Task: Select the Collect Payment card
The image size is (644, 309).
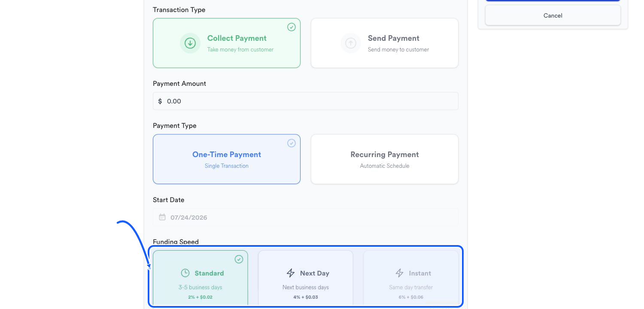Action: 227,43
